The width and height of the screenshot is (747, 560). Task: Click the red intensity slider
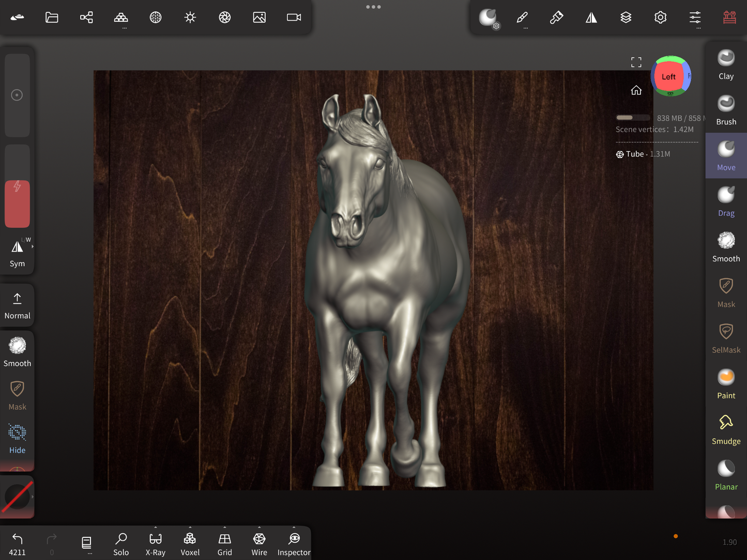tap(17, 204)
